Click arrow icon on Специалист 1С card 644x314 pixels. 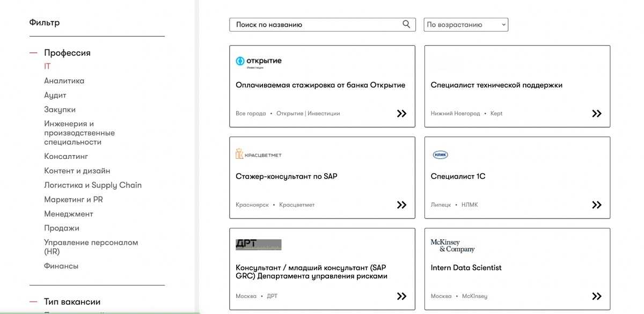pos(596,205)
